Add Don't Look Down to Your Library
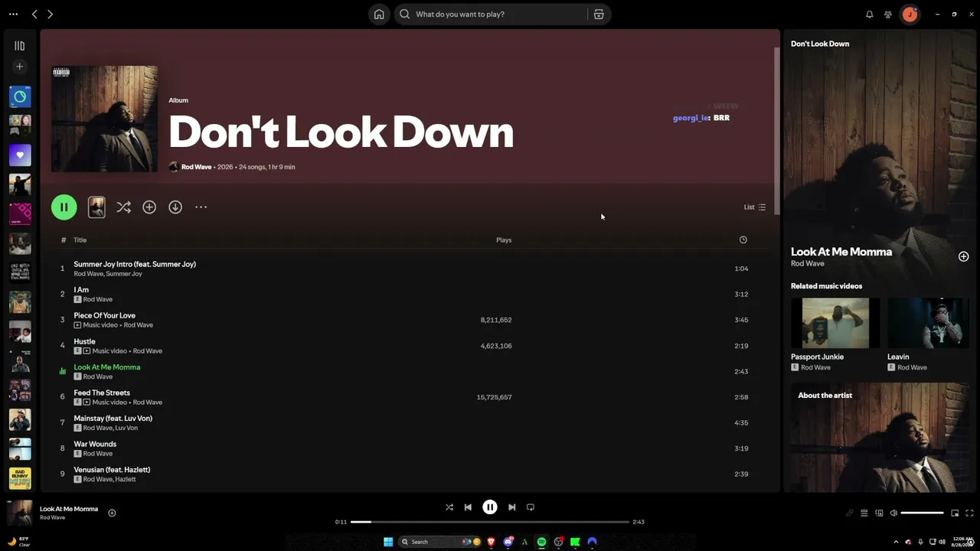This screenshot has width=980, height=551. pos(149,207)
